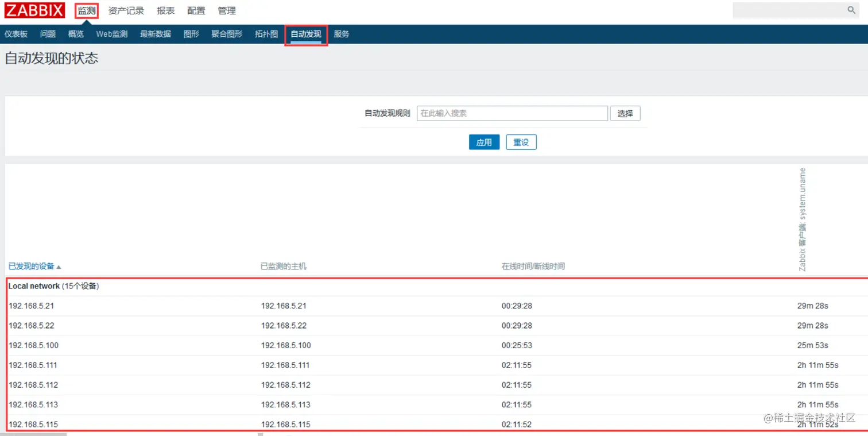Click uptime value 00:25:53
Viewport: 868px width, 436px height.
pos(517,345)
